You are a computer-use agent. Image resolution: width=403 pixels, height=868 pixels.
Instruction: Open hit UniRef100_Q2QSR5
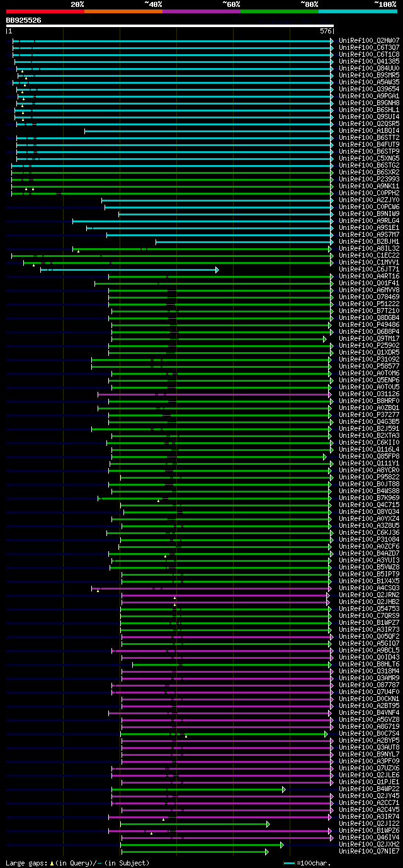pyautogui.click(x=369, y=123)
